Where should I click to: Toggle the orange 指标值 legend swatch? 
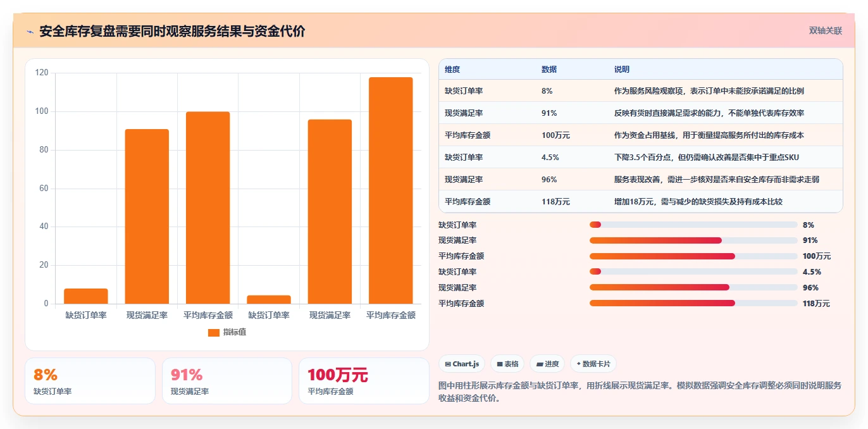coord(214,332)
